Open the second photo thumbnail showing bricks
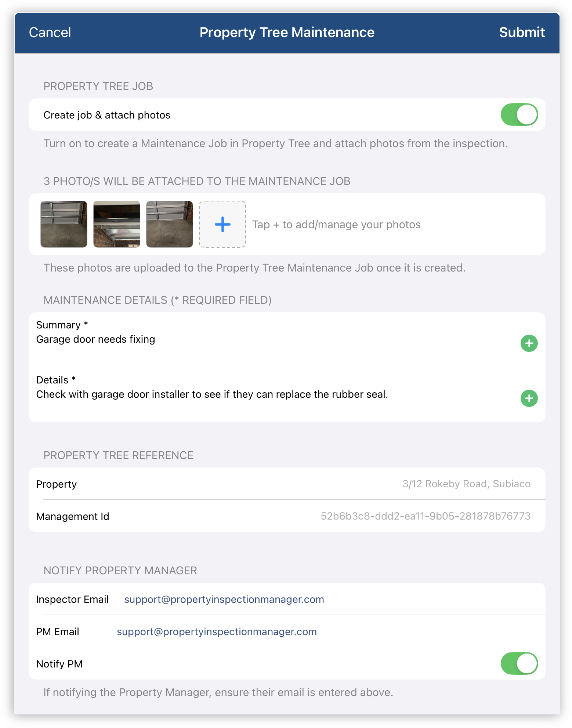Viewport: 572px width, 728px height. 117,224
